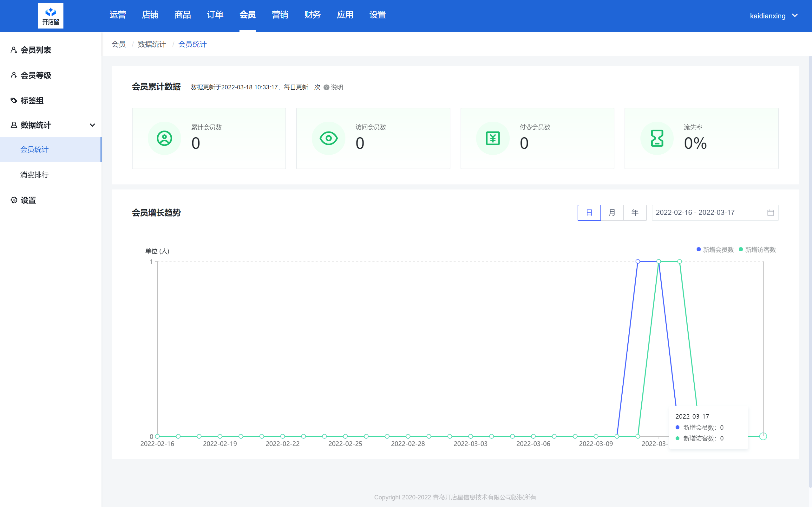This screenshot has width=812, height=507.
Task: Go to 消费排行 in sidebar
Action: coord(34,175)
